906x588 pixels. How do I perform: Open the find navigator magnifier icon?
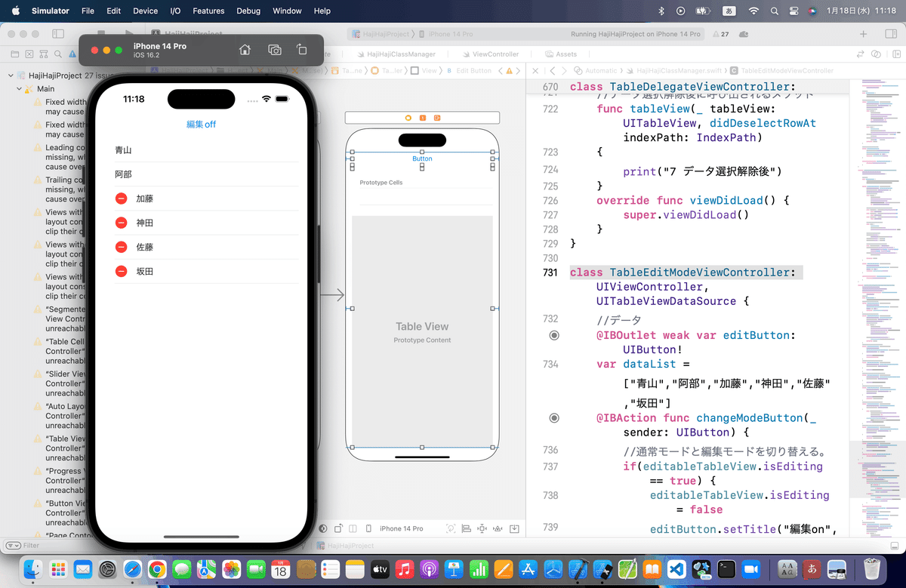pyautogui.click(x=58, y=54)
